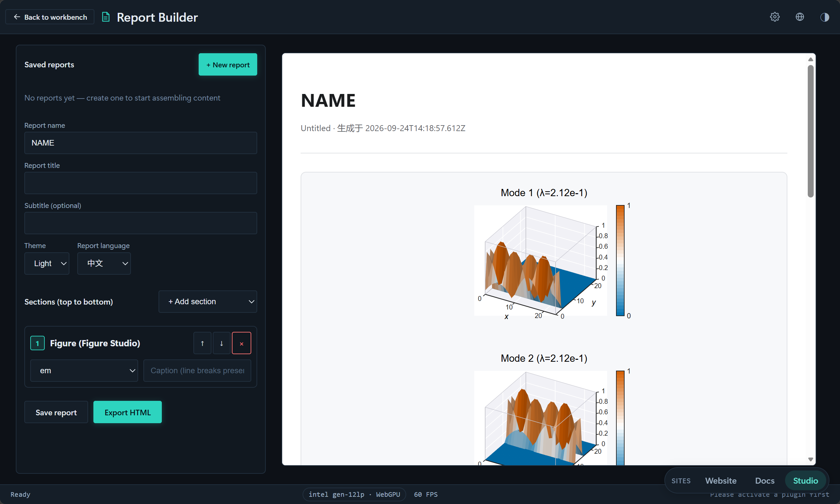Image resolution: width=840 pixels, height=504 pixels.
Task: Switch to the Docs tab
Action: (x=765, y=481)
